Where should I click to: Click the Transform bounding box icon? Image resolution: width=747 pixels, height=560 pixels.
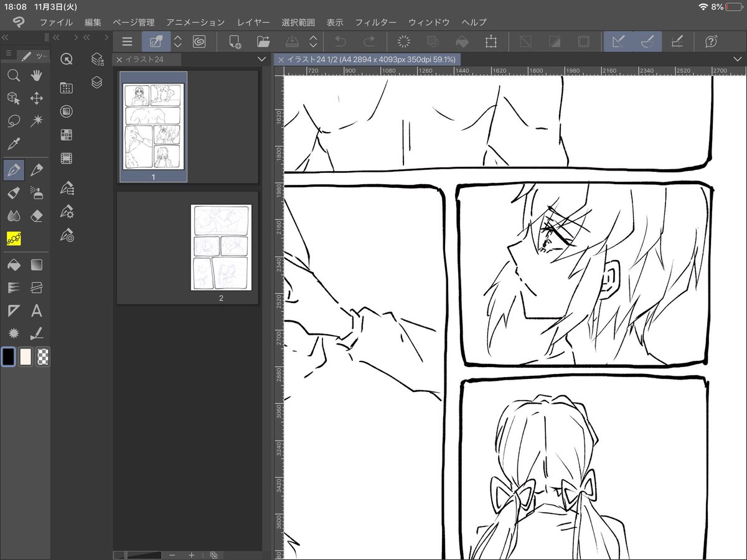[x=491, y=42]
